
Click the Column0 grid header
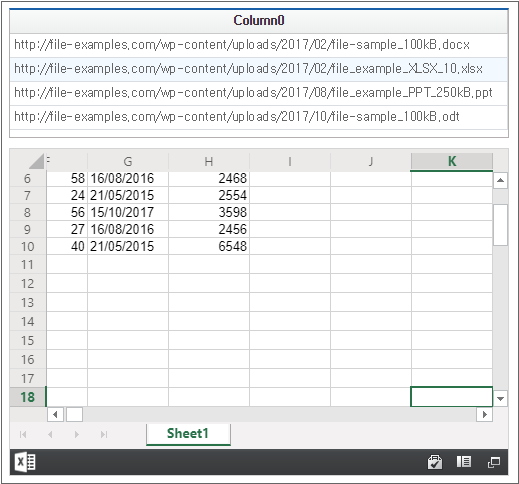click(x=259, y=21)
